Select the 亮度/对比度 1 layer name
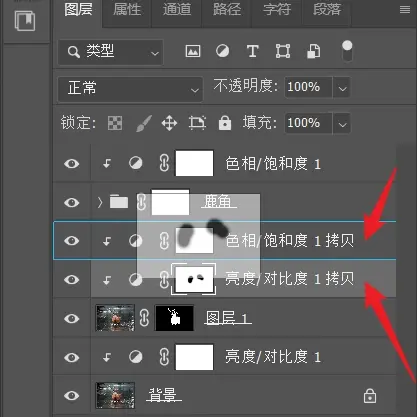The image size is (417, 417). click(x=273, y=357)
